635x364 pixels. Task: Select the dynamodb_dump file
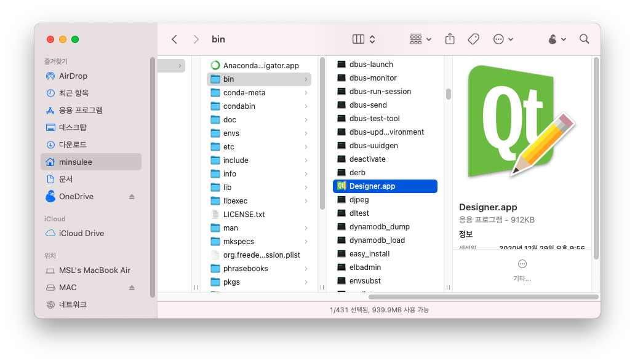coord(385,227)
